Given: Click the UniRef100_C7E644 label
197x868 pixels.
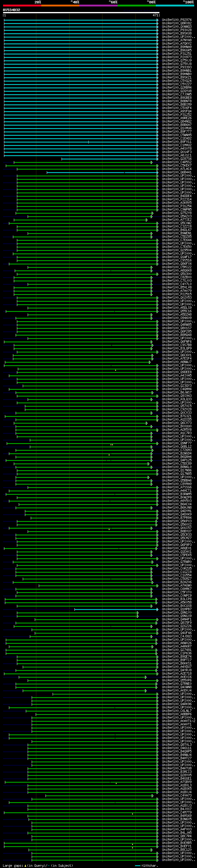Looking at the screenshot, I should pyautogui.click(x=176, y=240).
